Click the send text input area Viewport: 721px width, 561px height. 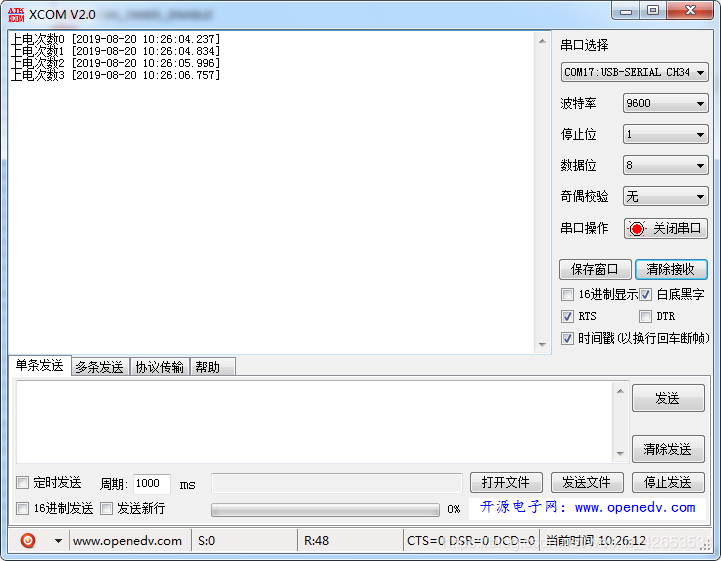coord(315,422)
